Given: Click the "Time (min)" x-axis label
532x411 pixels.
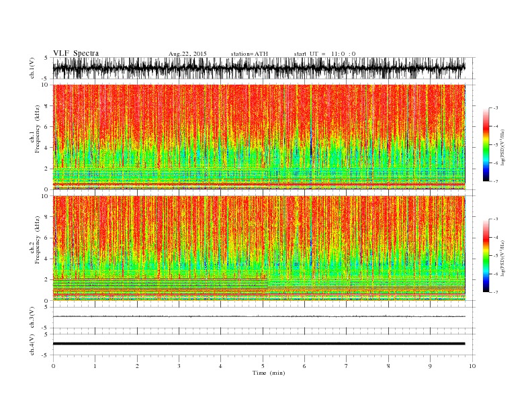Looking at the screenshot, I should click(x=269, y=373).
